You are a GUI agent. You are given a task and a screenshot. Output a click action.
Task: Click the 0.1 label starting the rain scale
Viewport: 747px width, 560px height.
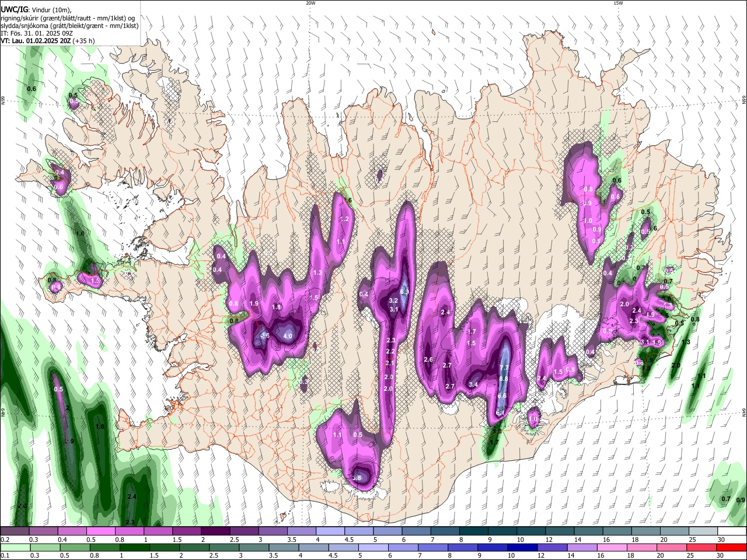[x=5, y=556]
